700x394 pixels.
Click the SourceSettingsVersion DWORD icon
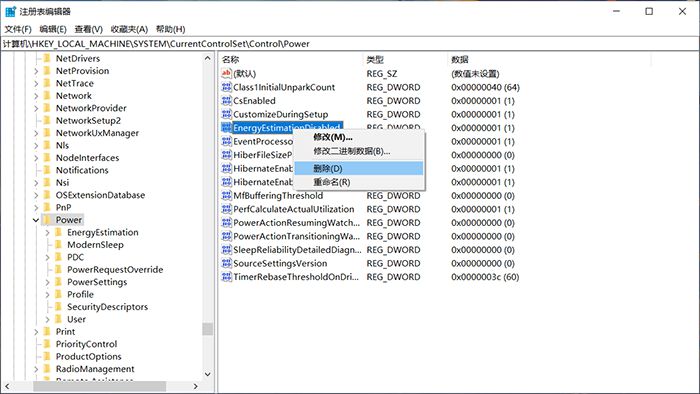tap(226, 263)
